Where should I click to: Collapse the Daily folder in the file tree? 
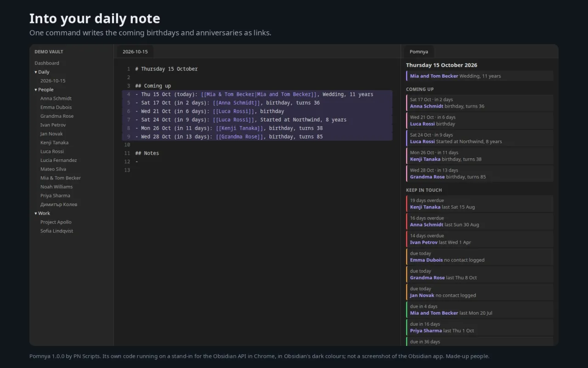[42, 72]
